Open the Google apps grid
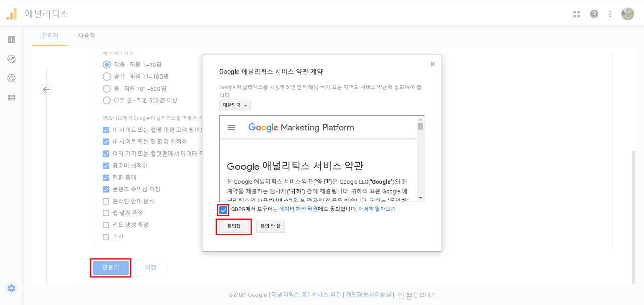The width and height of the screenshot is (644, 305). [x=577, y=14]
